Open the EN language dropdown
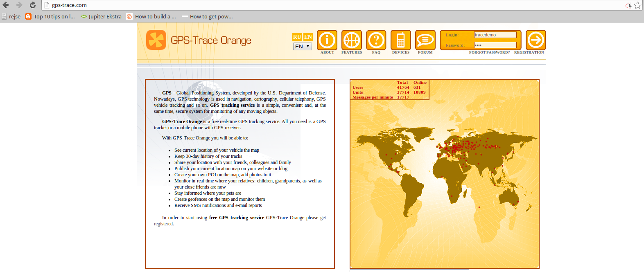The width and height of the screenshot is (644, 272). click(x=303, y=46)
